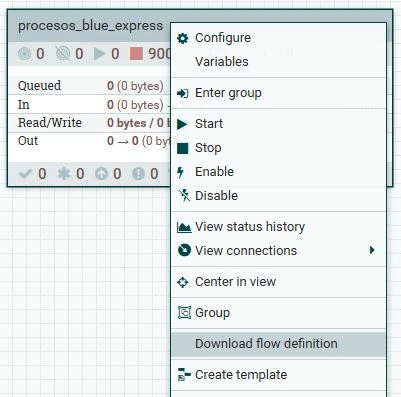Click the Center in view crosshair icon

183,282
